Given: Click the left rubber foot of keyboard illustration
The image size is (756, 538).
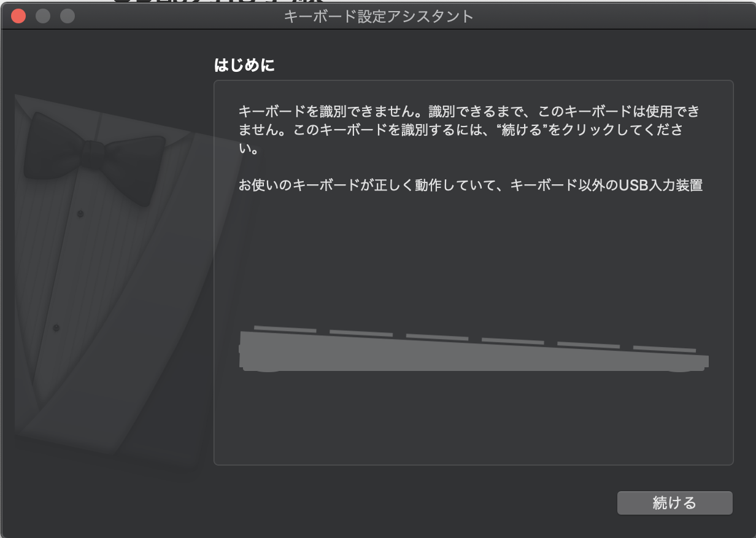Looking at the screenshot, I should [261, 370].
